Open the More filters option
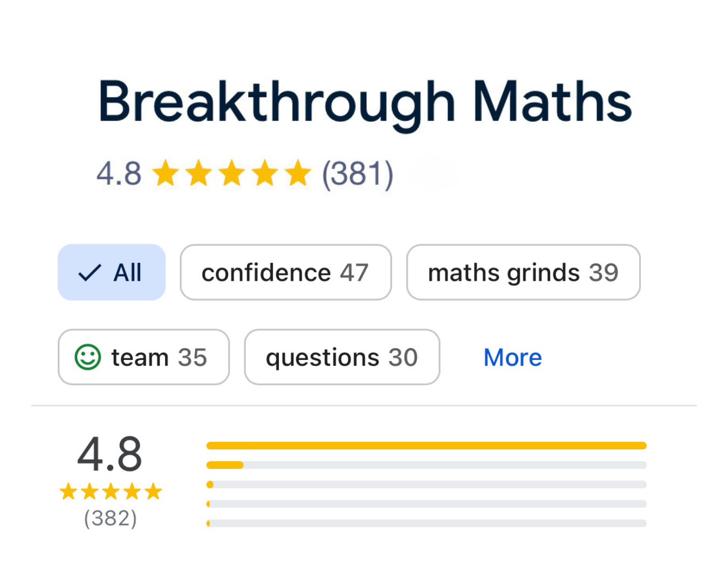The image size is (728, 582). tap(512, 357)
